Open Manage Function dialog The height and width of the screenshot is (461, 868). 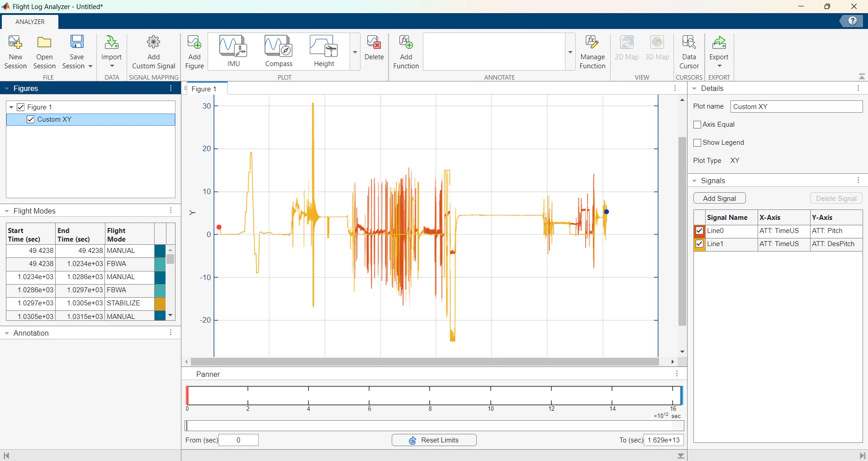coord(592,52)
